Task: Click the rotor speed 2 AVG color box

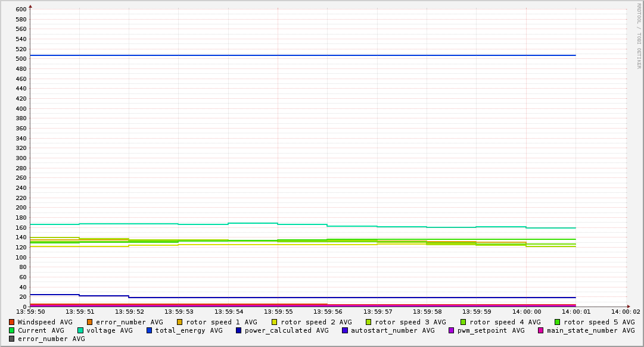Action: [275, 322]
